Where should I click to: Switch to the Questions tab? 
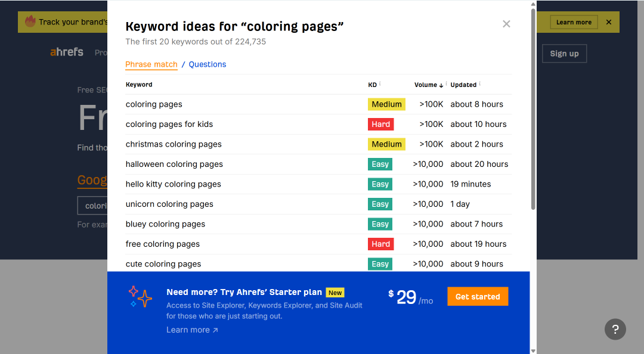coord(208,64)
